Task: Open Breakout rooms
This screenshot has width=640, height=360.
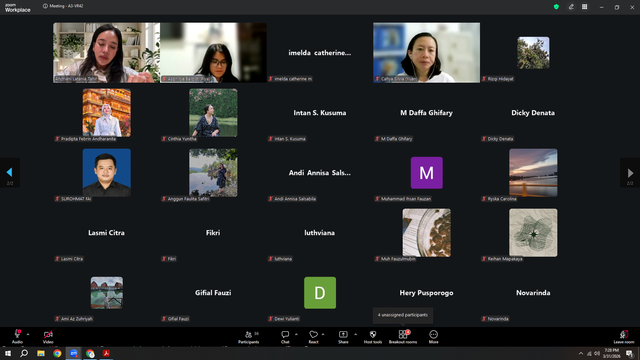Action: [403, 336]
